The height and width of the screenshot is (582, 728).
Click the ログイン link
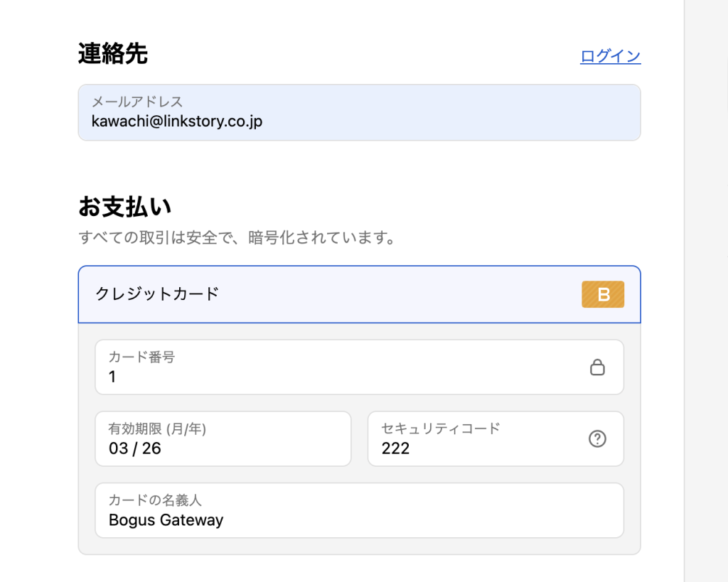(x=610, y=56)
